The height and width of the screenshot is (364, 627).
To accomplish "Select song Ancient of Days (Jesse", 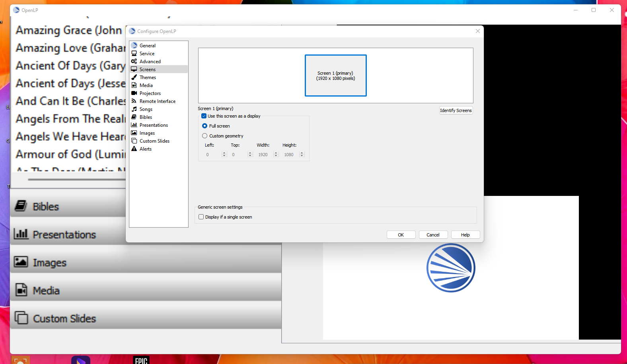I will [x=70, y=83].
